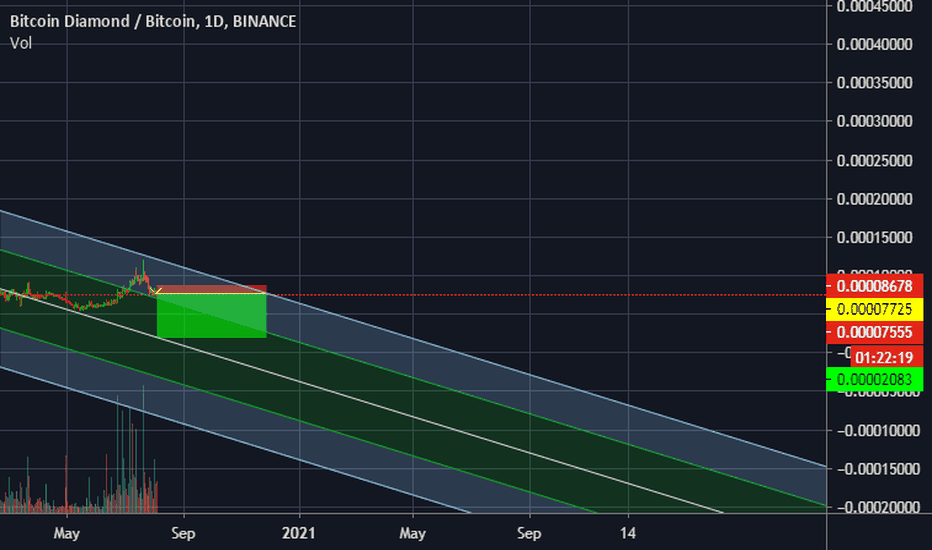Click the -0.00010000 price axis label
Viewport: 932px width, 550px height.
(x=879, y=430)
